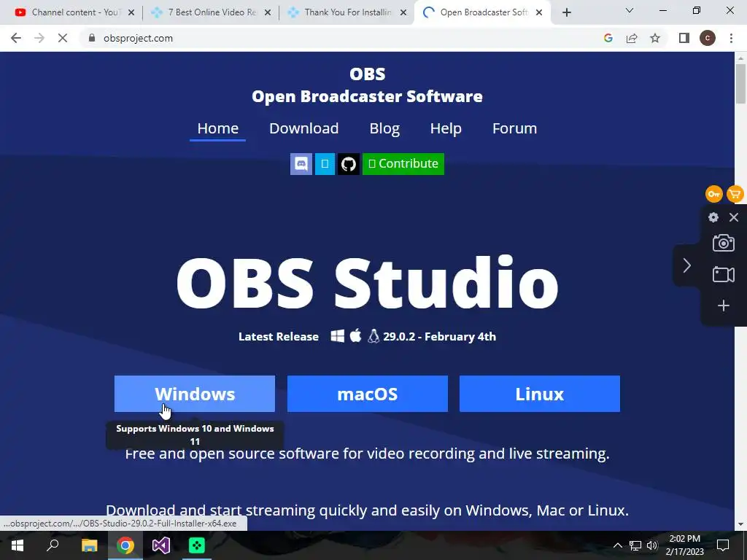
Task: Open Chrome three-dot menu
Action: point(731,38)
